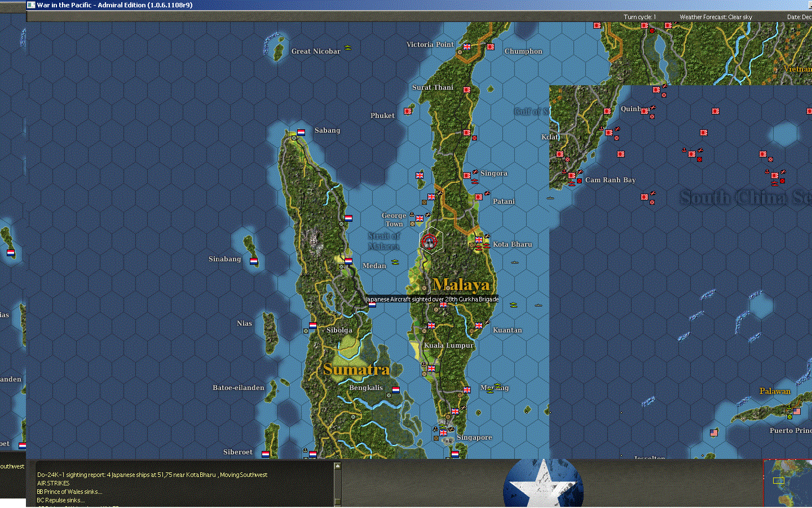Viewport: 812px width, 508px height.
Task: Click the message log scroll-up arrow
Action: click(338, 466)
